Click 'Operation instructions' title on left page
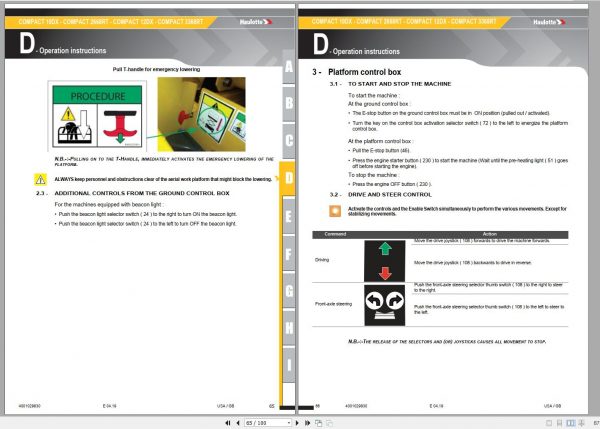This screenshot has width=600, height=429. pyautogui.click(x=73, y=51)
